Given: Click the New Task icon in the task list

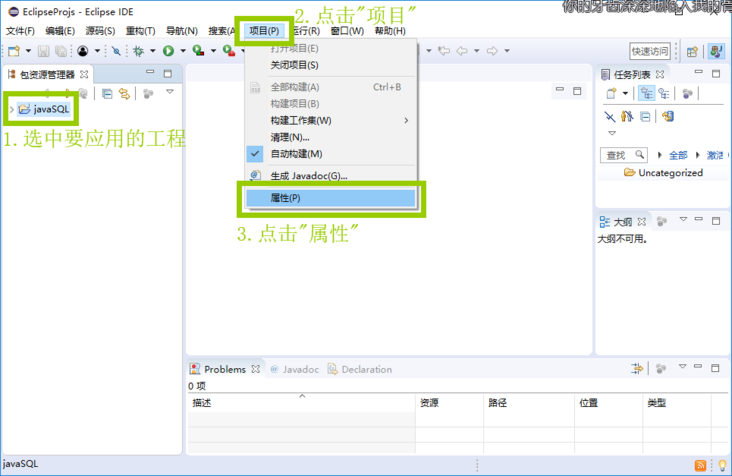Looking at the screenshot, I should coord(612,93).
